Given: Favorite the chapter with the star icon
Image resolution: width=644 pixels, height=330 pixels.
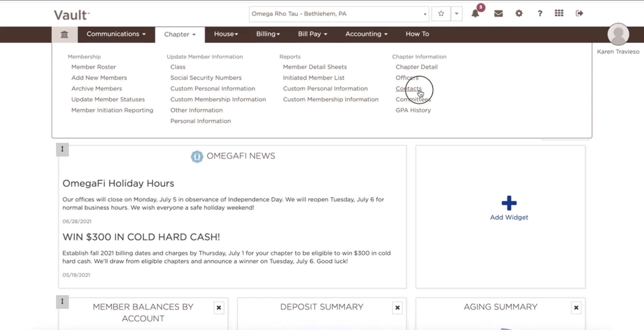Looking at the screenshot, I should coord(441,14).
